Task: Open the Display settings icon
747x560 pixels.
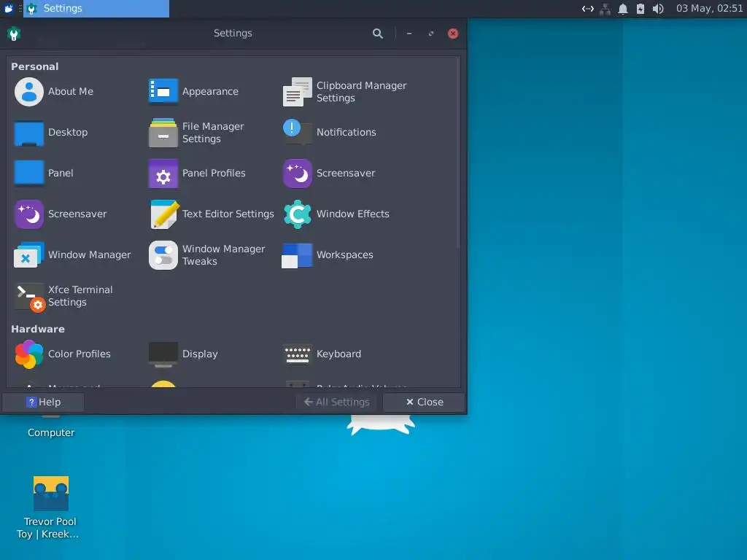Action: point(163,354)
